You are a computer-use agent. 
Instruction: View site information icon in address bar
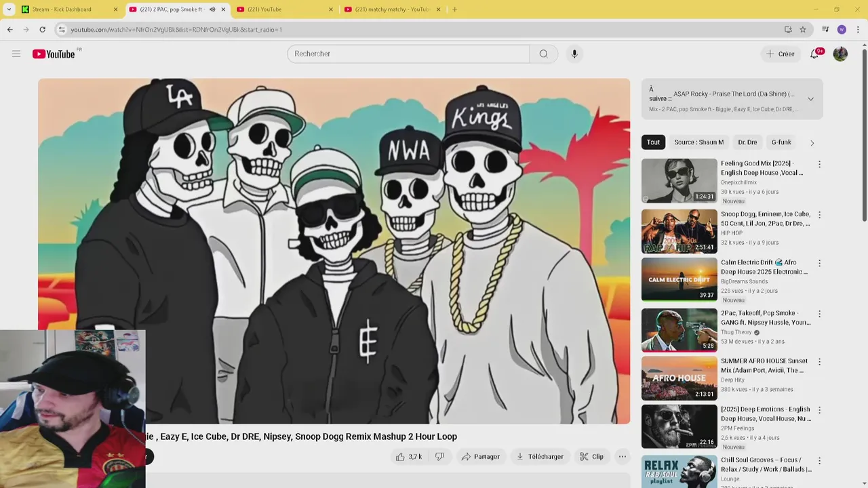coord(62,29)
